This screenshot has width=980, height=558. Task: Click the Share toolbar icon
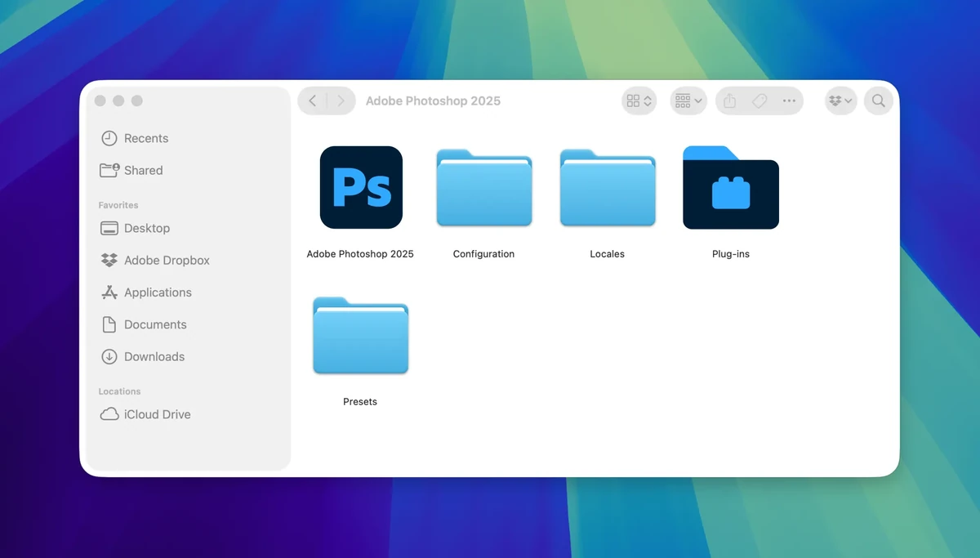(x=730, y=100)
